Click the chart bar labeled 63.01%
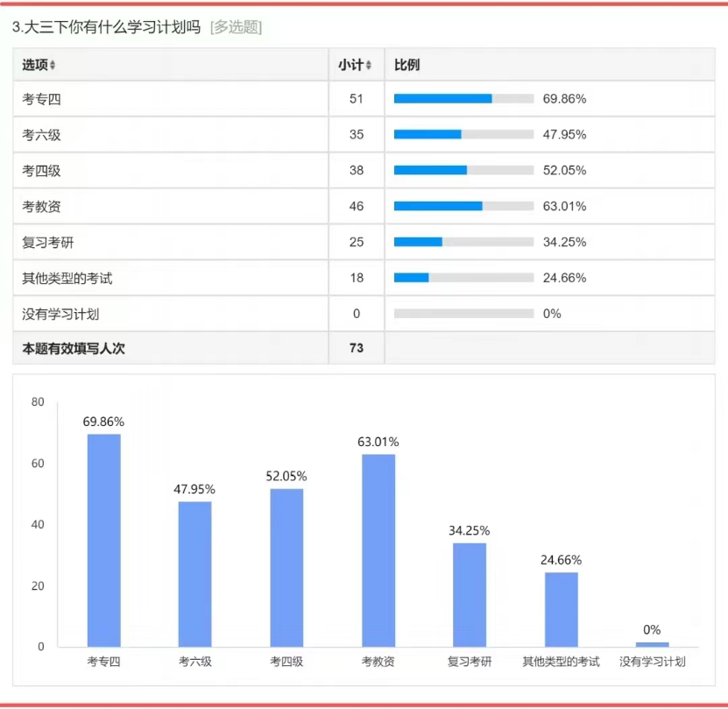Image resolution: width=728 pixels, height=709 pixels. [378, 550]
